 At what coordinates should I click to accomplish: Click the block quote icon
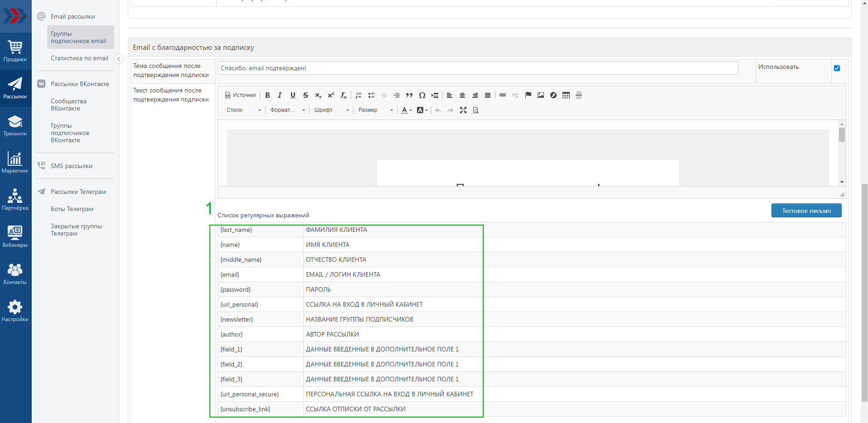pyautogui.click(x=409, y=95)
